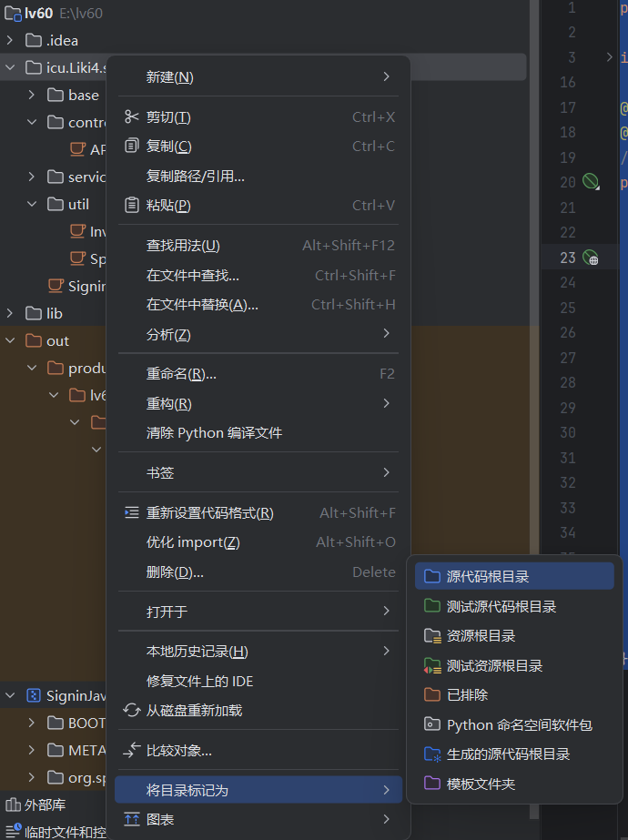The image size is (628, 840).
Task: Mark directory as 已排除
Action: (514, 694)
